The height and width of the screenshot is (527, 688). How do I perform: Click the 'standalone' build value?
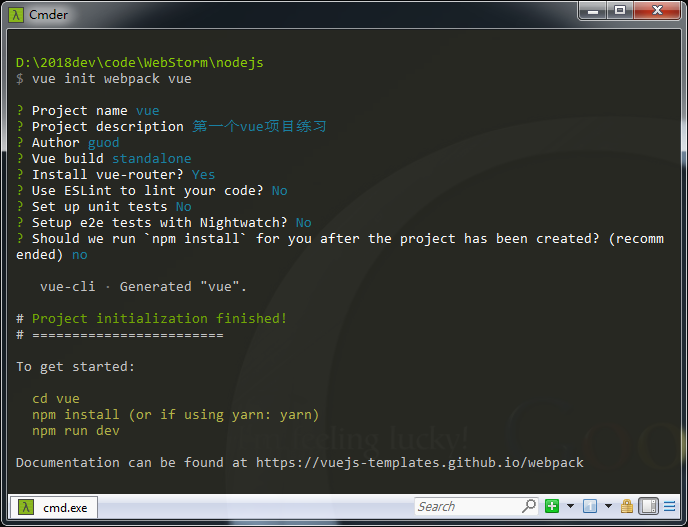click(x=152, y=158)
